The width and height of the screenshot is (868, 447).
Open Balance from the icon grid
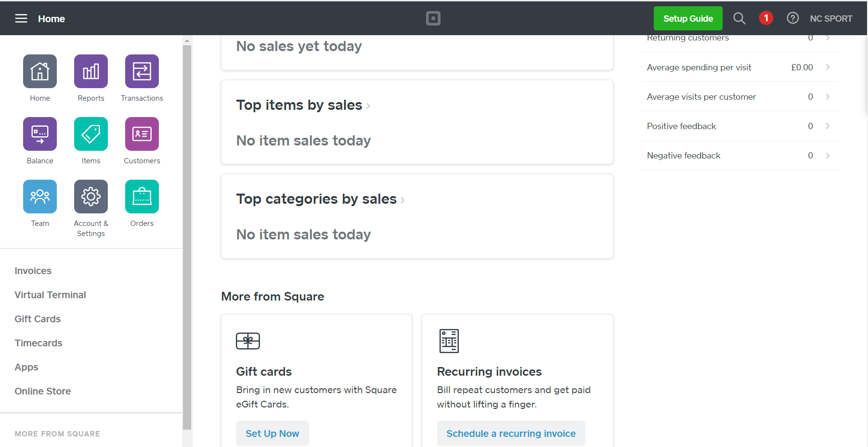(39, 134)
